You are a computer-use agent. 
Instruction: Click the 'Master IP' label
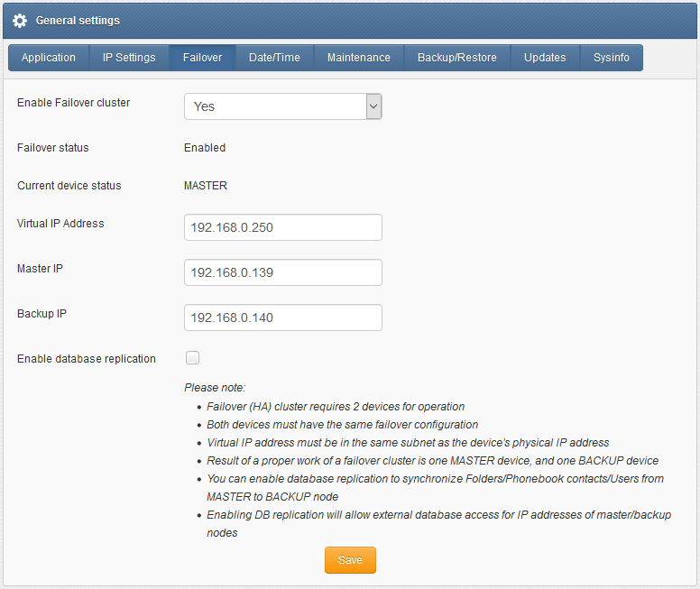[41, 269]
